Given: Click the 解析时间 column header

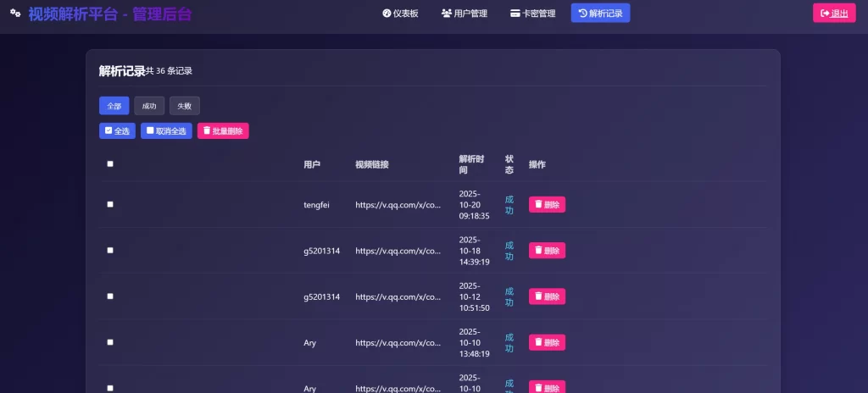Looking at the screenshot, I should pos(471,164).
